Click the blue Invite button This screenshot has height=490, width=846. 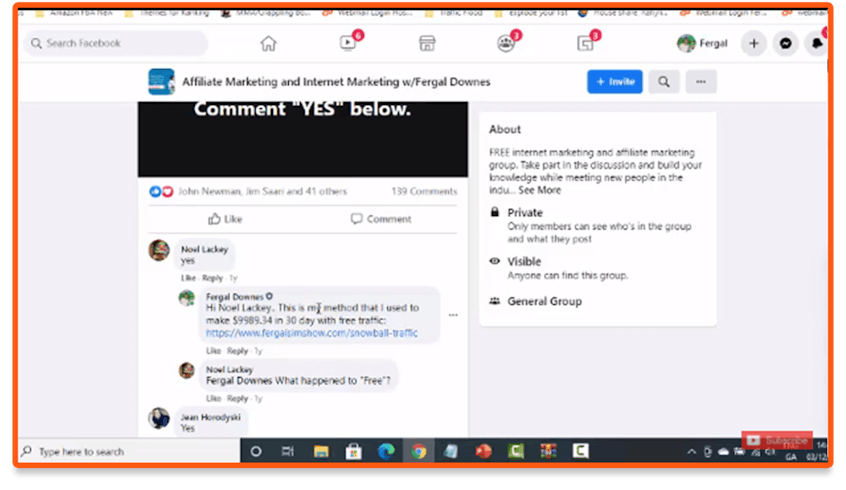[615, 81]
